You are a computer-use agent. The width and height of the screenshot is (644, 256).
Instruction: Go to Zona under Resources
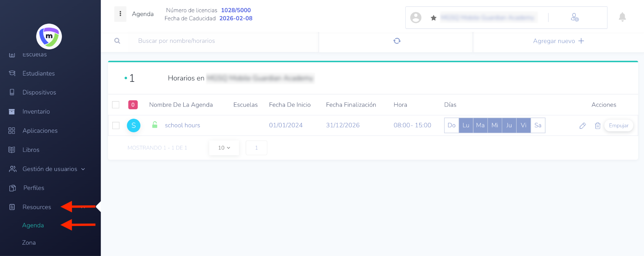pyautogui.click(x=29, y=242)
